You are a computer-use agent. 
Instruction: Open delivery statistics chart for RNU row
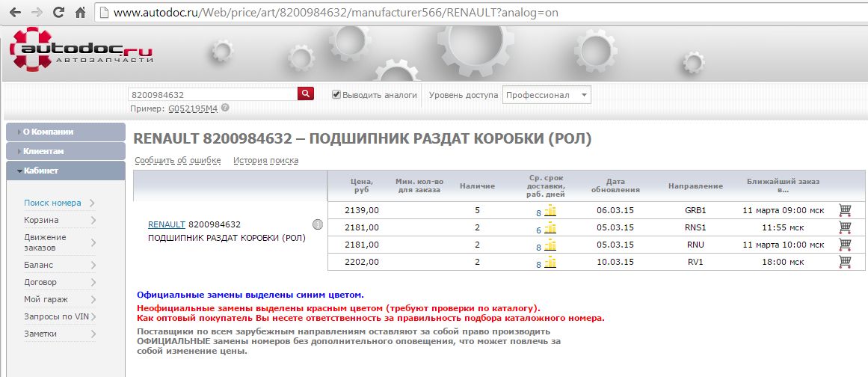point(550,245)
